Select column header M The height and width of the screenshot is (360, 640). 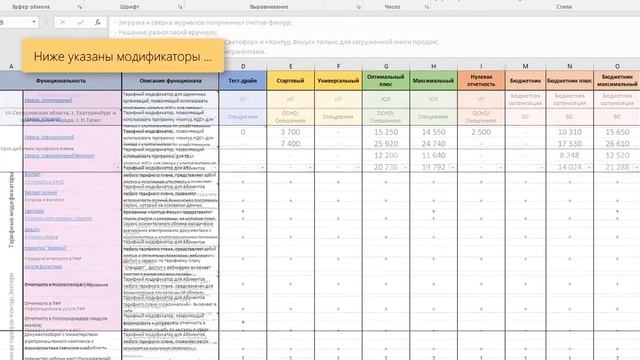pyautogui.click(x=525, y=66)
